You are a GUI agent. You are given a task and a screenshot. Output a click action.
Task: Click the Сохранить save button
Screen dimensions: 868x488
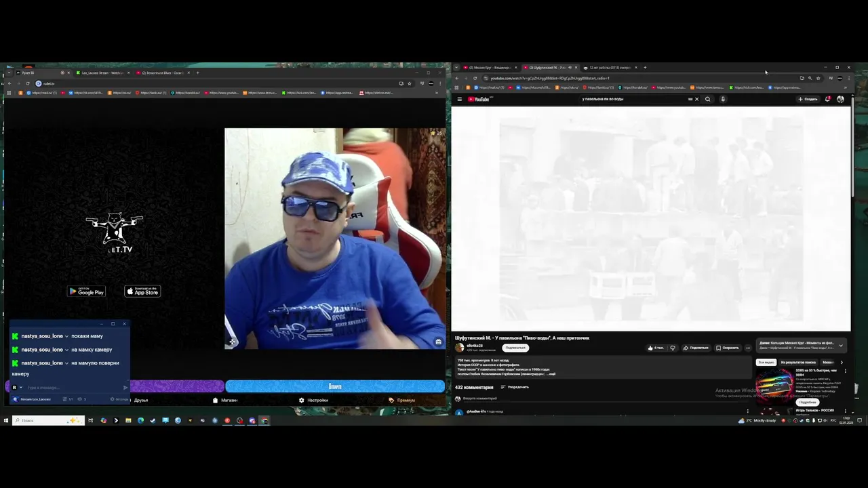tap(728, 348)
